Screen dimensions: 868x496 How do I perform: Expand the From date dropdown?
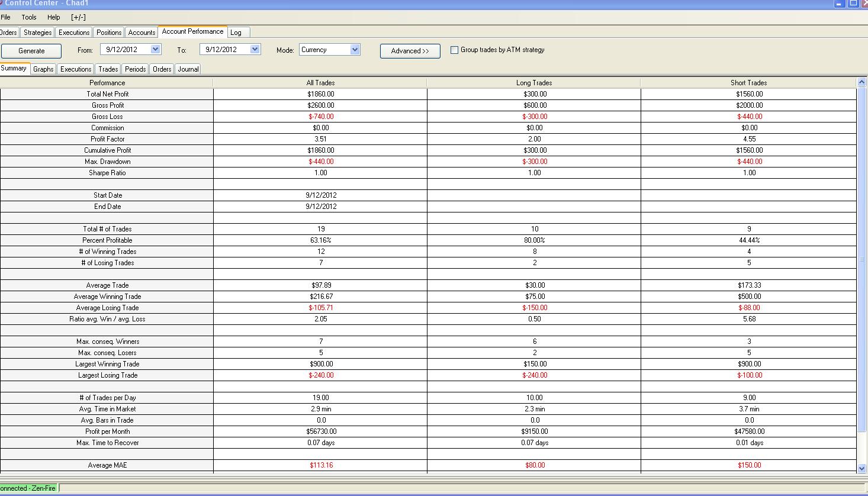pos(156,50)
